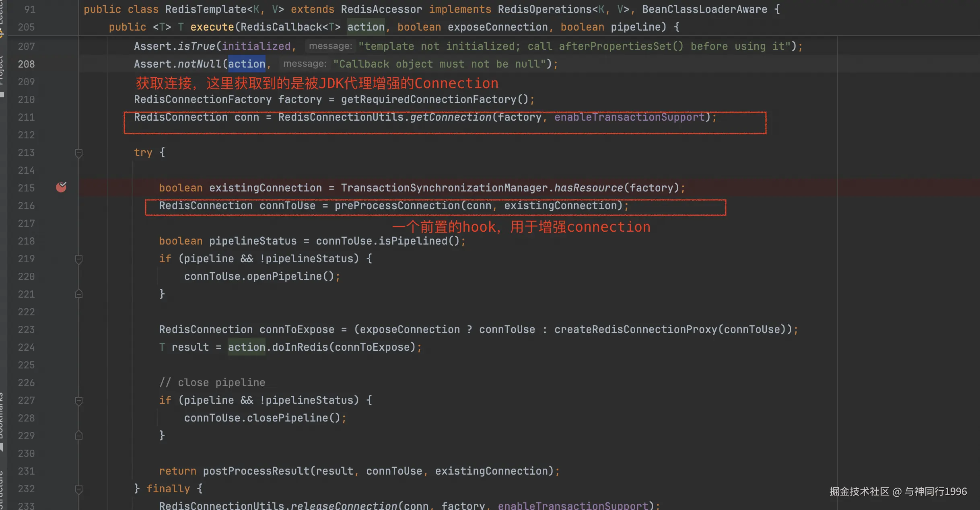Viewport: 980px width, 510px height.
Task: Click createRedisConnectionProxy call on line 223
Action: tap(636, 329)
